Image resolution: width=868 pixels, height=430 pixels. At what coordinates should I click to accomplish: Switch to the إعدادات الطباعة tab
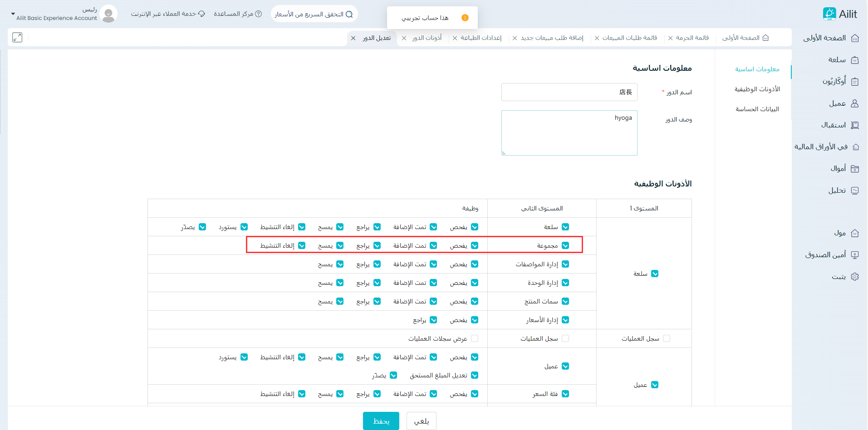pos(481,38)
